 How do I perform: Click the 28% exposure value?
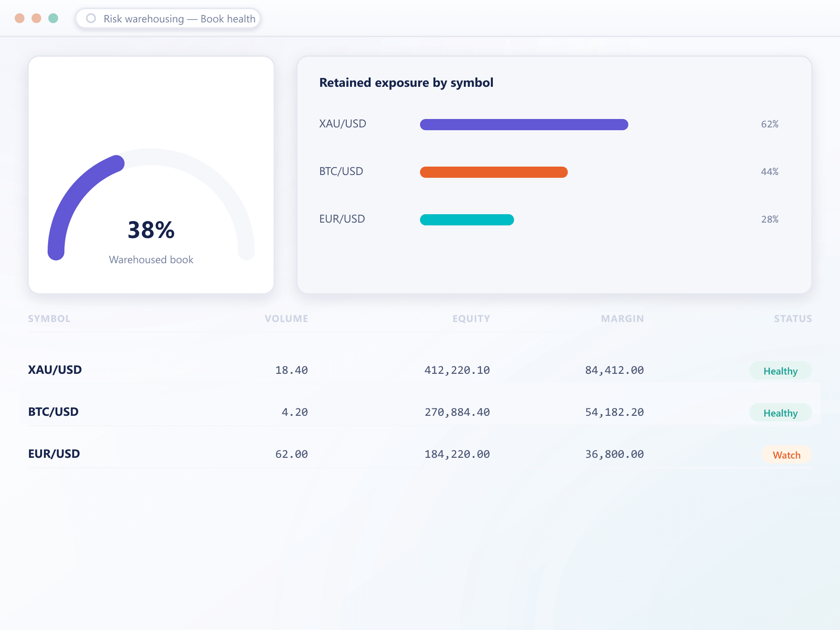pos(770,219)
